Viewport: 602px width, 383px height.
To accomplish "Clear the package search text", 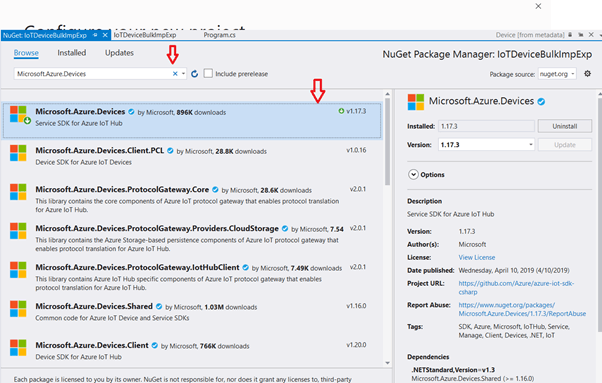I will click(x=175, y=74).
